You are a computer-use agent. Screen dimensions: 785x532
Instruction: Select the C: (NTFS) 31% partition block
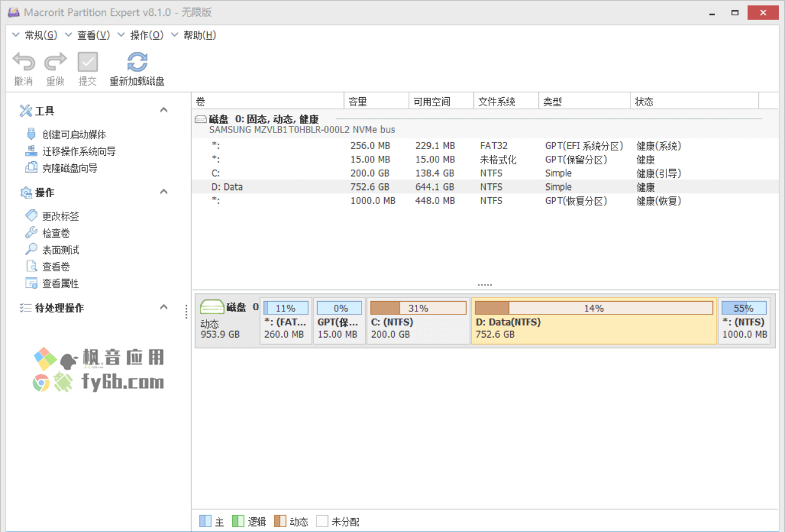pyautogui.click(x=418, y=321)
